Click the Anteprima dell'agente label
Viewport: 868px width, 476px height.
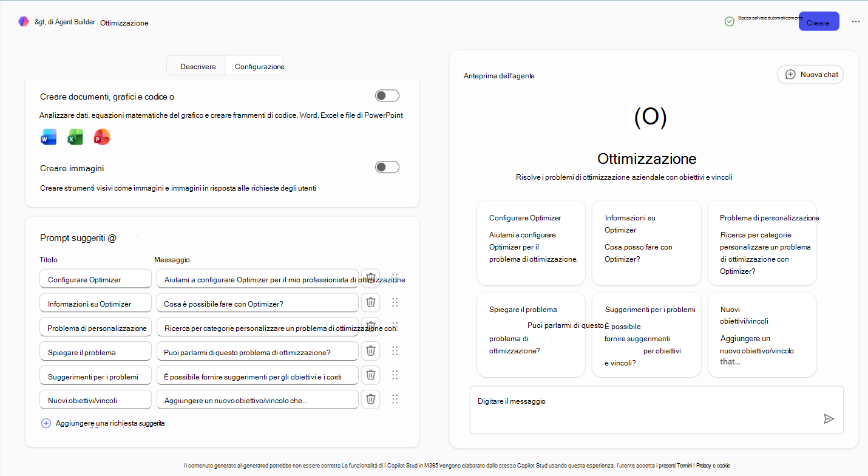(x=499, y=76)
